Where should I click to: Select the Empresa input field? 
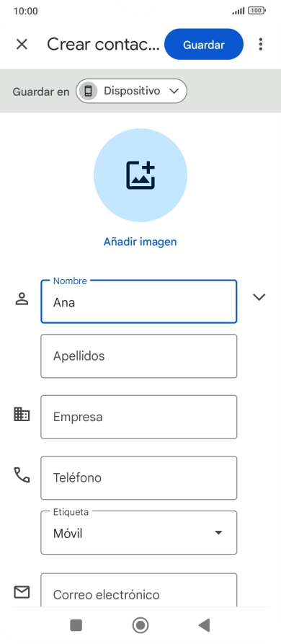coord(138,417)
